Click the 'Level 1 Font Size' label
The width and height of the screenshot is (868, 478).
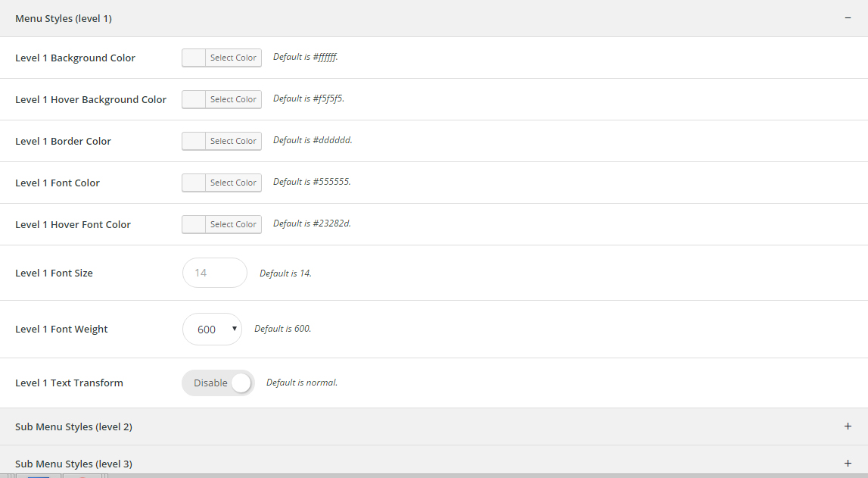(54, 273)
